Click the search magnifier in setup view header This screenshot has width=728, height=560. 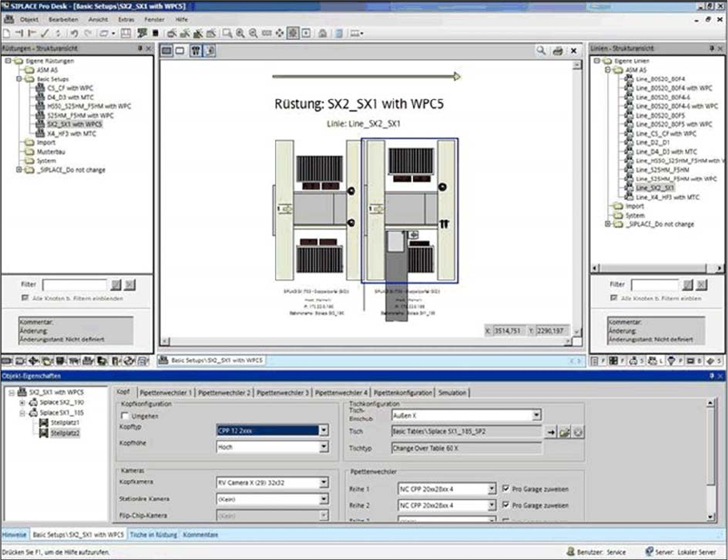click(x=542, y=51)
